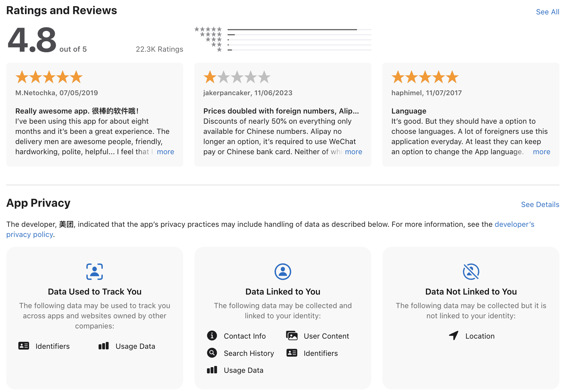
Task: Expand M.Netochka's review with more
Action: point(165,152)
